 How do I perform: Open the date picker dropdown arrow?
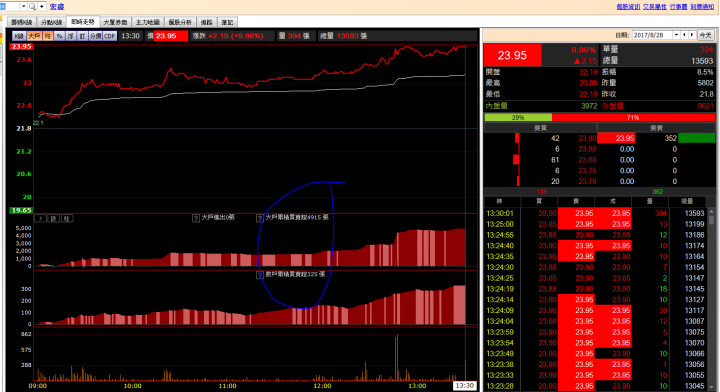point(676,35)
